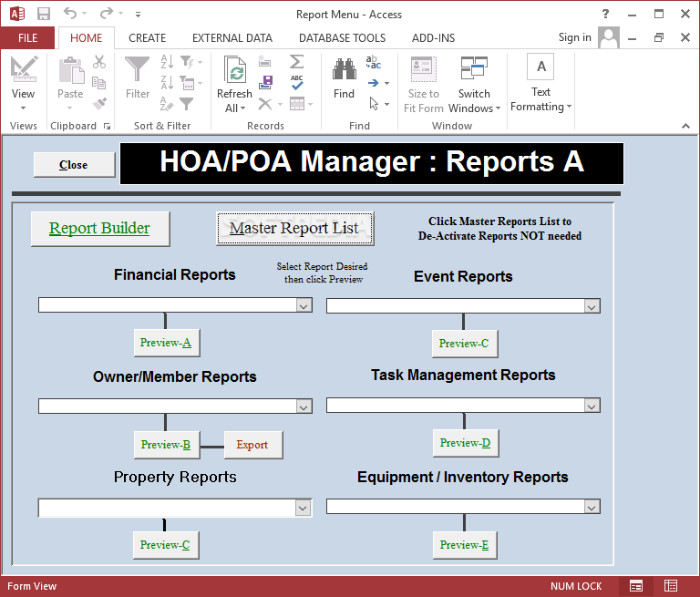Click the Redo arrow icon
Image resolution: width=700 pixels, height=597 pixels.
pos(107,14)
